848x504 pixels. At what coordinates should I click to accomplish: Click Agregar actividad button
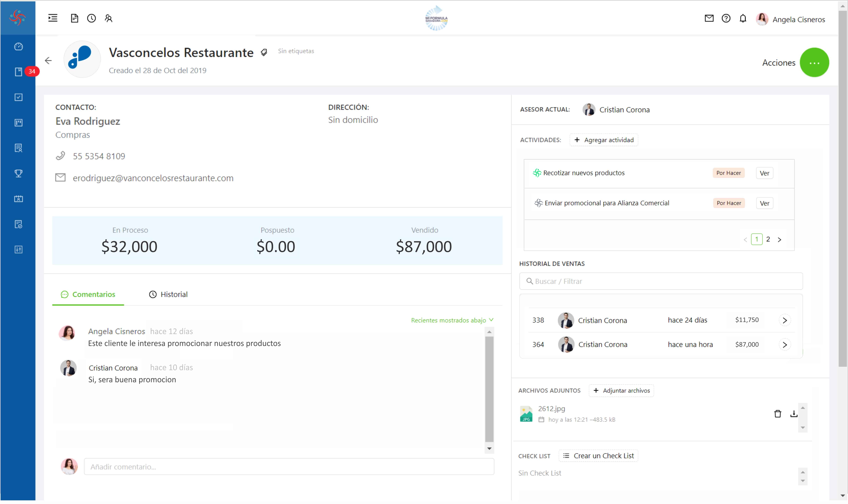point(604,140)
